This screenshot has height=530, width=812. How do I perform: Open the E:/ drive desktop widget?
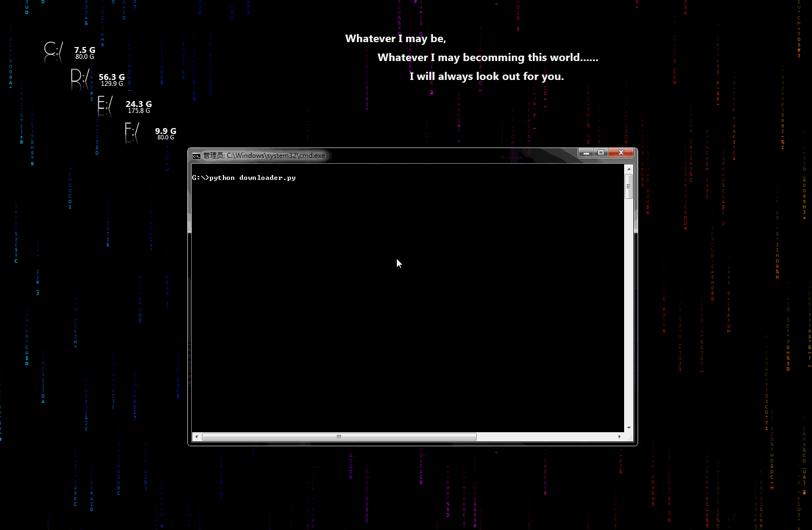[124, 106]
